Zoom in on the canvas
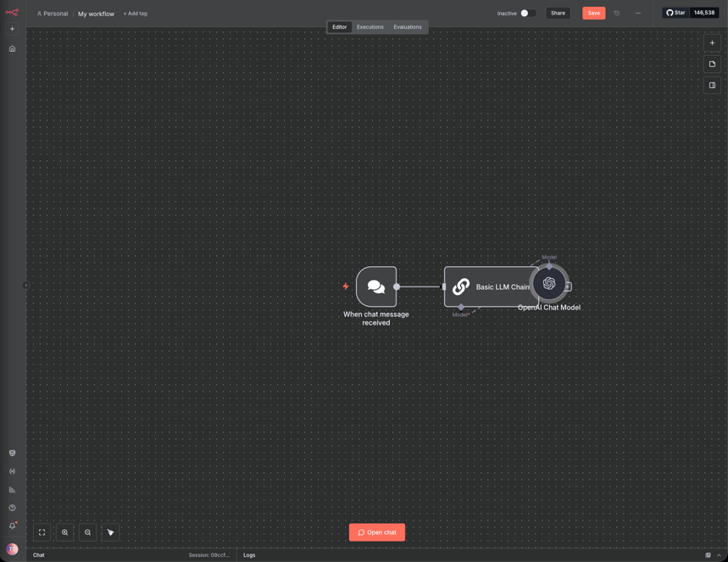Viewport: 728px width, 562px height. pos(64,531)
